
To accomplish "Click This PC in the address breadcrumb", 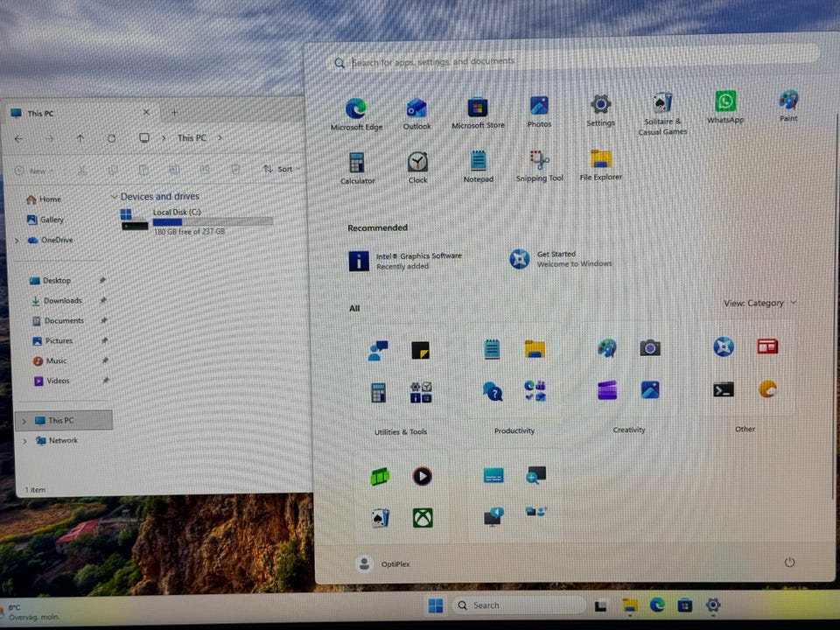I will pos(192,137).
